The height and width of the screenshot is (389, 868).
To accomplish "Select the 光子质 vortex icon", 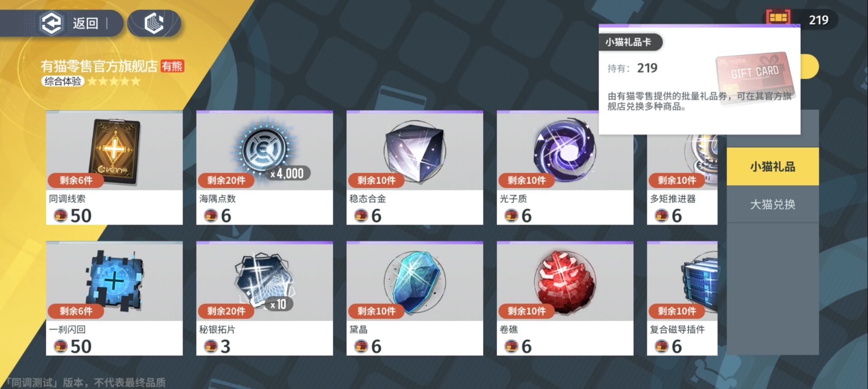I will click(565, 150).
